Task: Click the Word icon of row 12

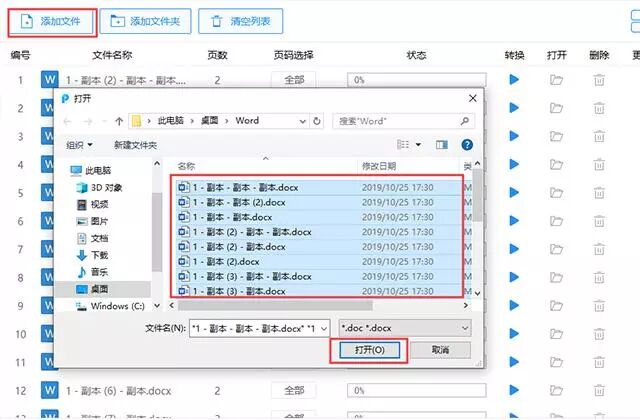Action: click(x=49, y=391)
